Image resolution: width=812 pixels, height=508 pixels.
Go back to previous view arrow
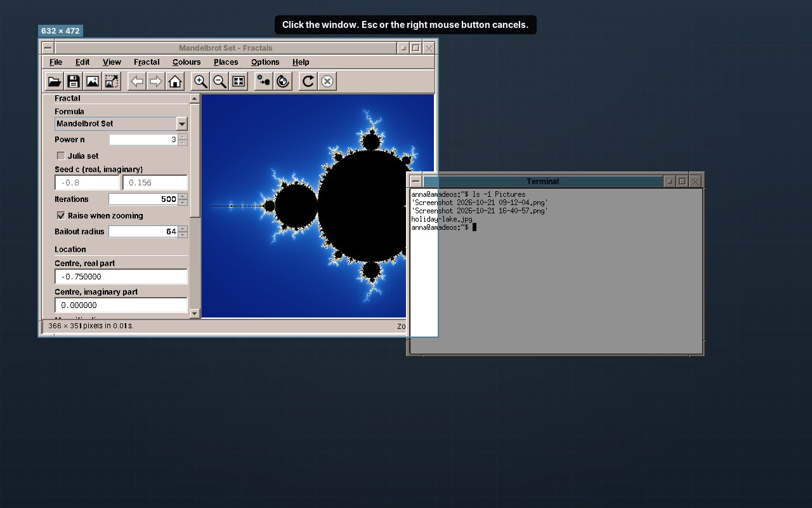137,81
